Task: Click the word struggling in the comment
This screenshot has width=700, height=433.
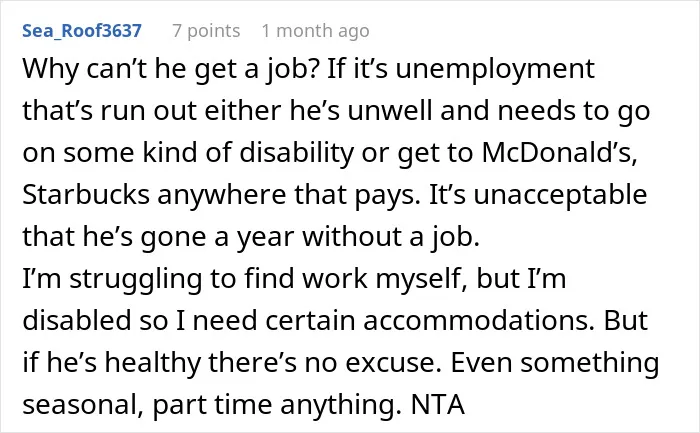Action: (136, 279)
